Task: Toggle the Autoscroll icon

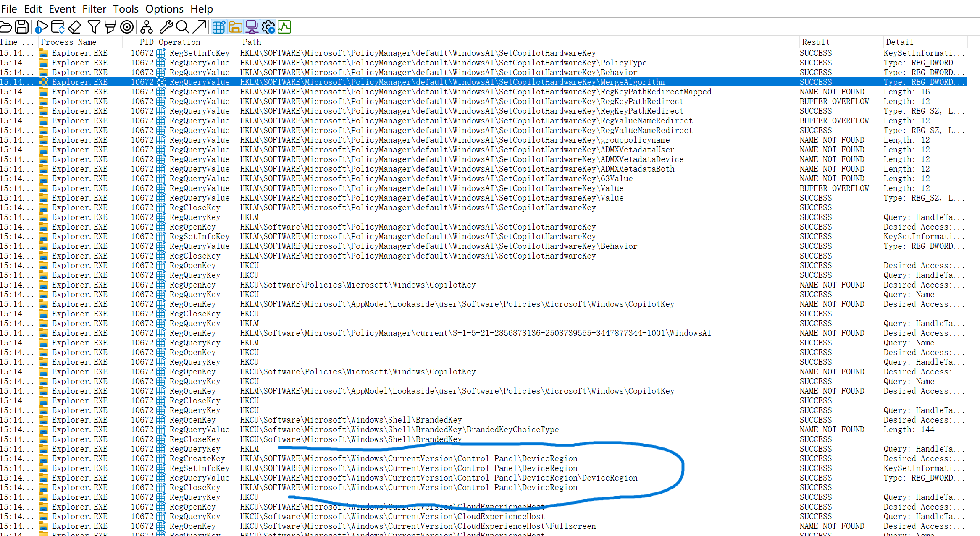Action: pos(58,27)
